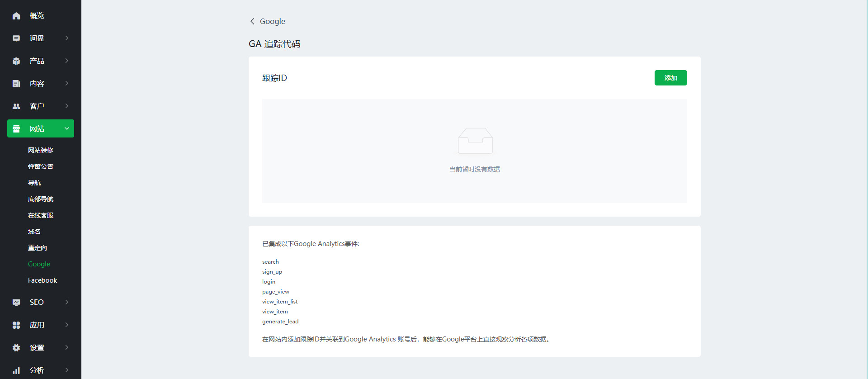
Task: Click the view_item event entry
Action: click(275, 312)
